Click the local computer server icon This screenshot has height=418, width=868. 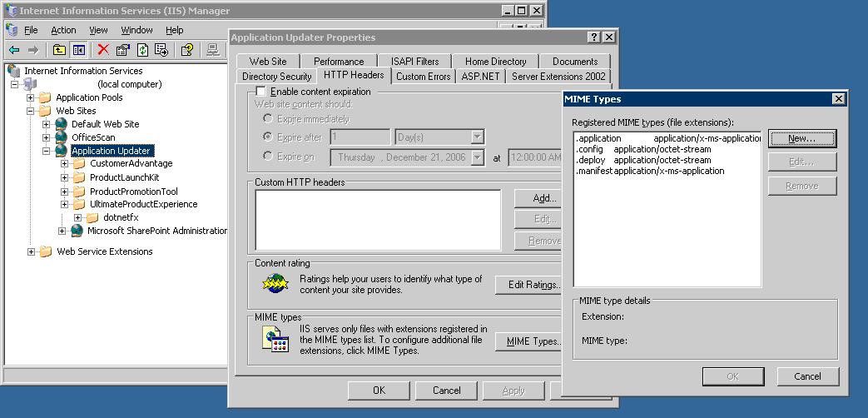click(31, 84)
